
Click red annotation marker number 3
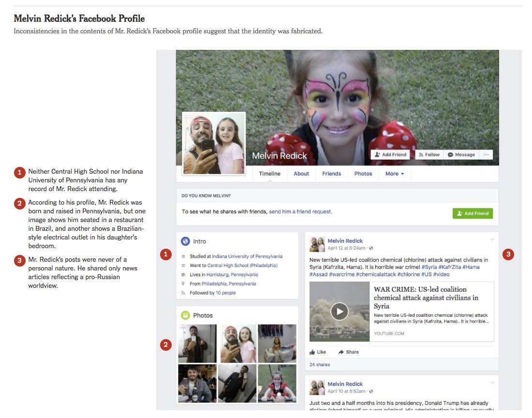[508, 254]
